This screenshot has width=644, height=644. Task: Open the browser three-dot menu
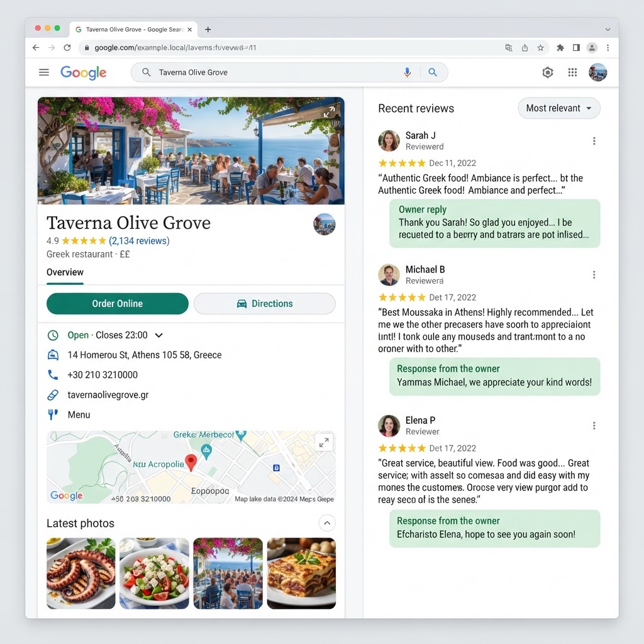pos(608,48)
